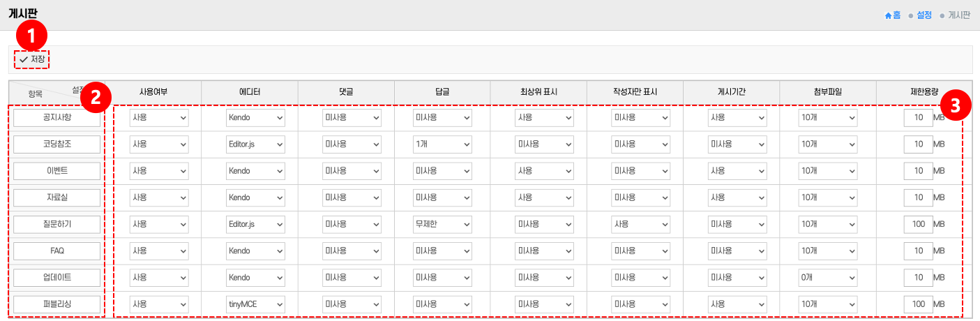Expand 작성자만 표시 dropdown for 질문하기
The image size is (980, 321).
(x=640, y=224)
